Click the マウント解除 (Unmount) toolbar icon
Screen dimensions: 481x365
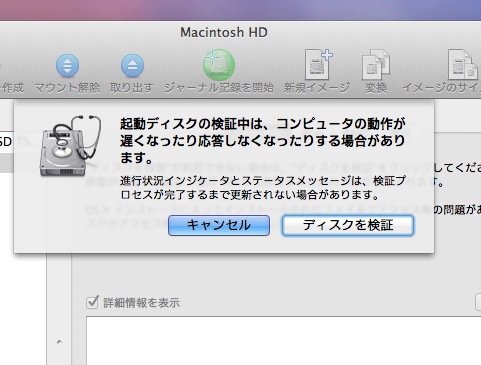tap(67, 66)
